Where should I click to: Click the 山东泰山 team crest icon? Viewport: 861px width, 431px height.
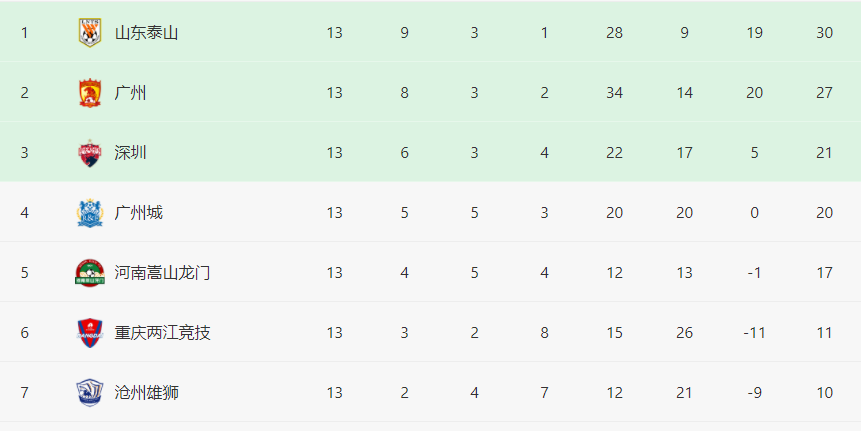(90, 33)
